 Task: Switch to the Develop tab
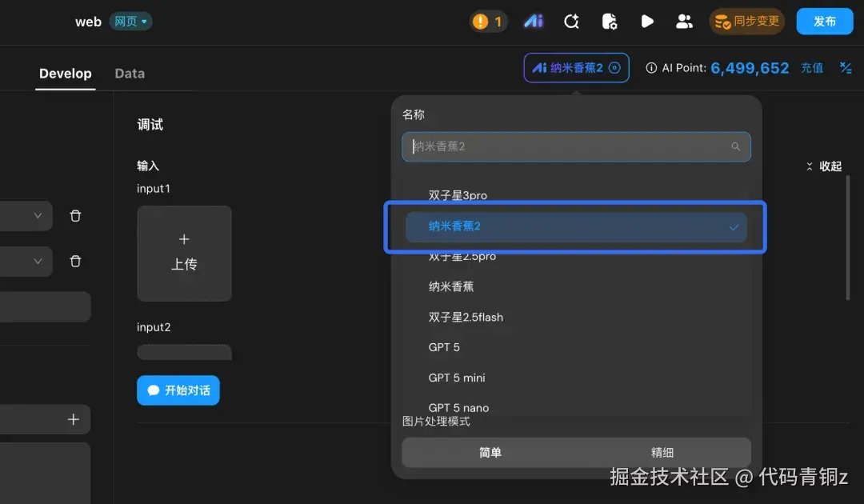[66, 74]
